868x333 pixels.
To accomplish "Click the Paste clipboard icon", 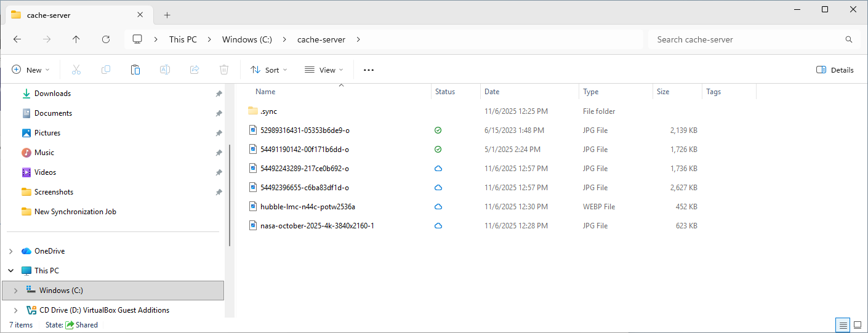I will pos(135,70).
